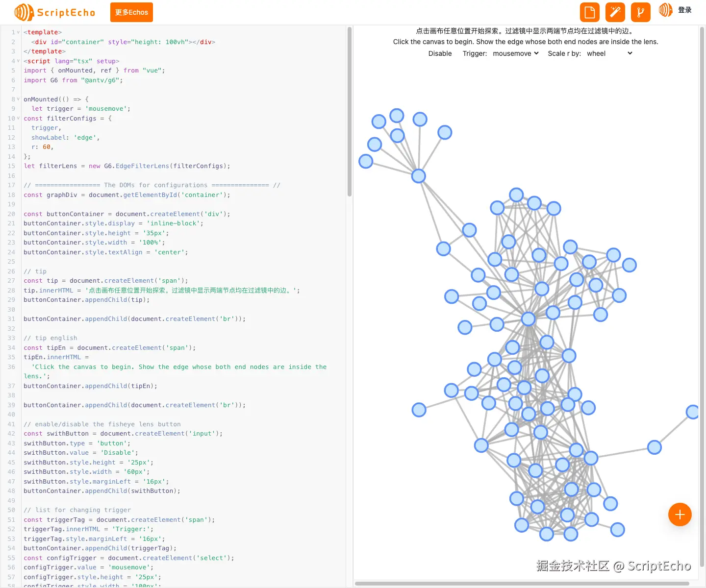The width and height of the screenshot is (706, 588).
Task: Click the Chinese tip text above the graph
Action: coord(526,31)
